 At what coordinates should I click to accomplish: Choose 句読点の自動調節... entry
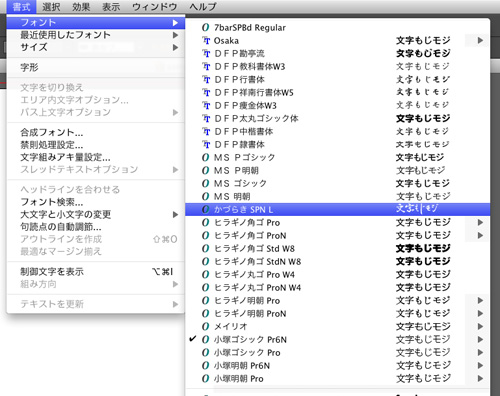click(96, 227)
